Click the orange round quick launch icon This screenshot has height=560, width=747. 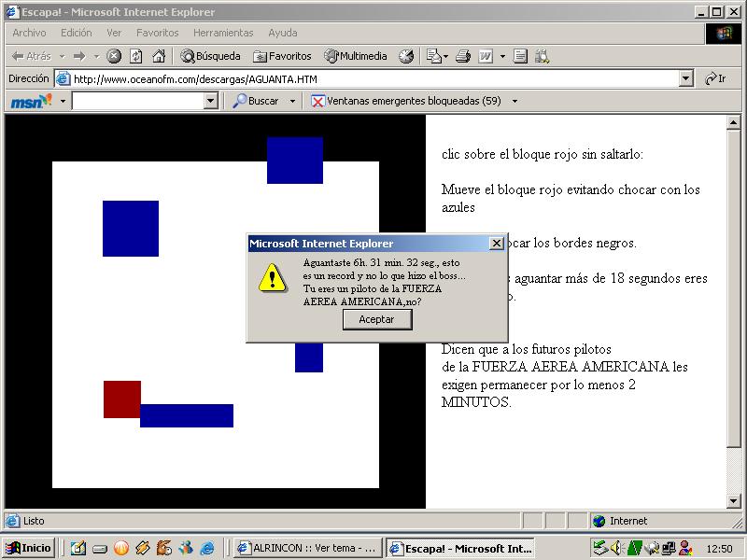click(x=121, y=548)
